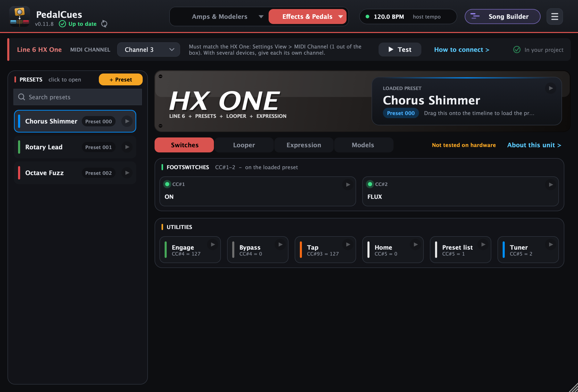Click the Test button
Screen dimensions: 578x392
point(400,50)
